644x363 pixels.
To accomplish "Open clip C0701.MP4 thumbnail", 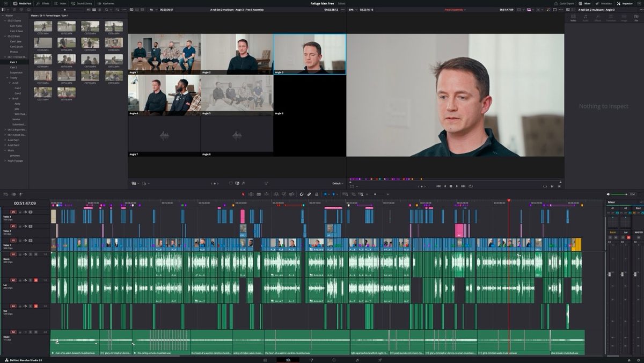I will (x=43, y=26).
